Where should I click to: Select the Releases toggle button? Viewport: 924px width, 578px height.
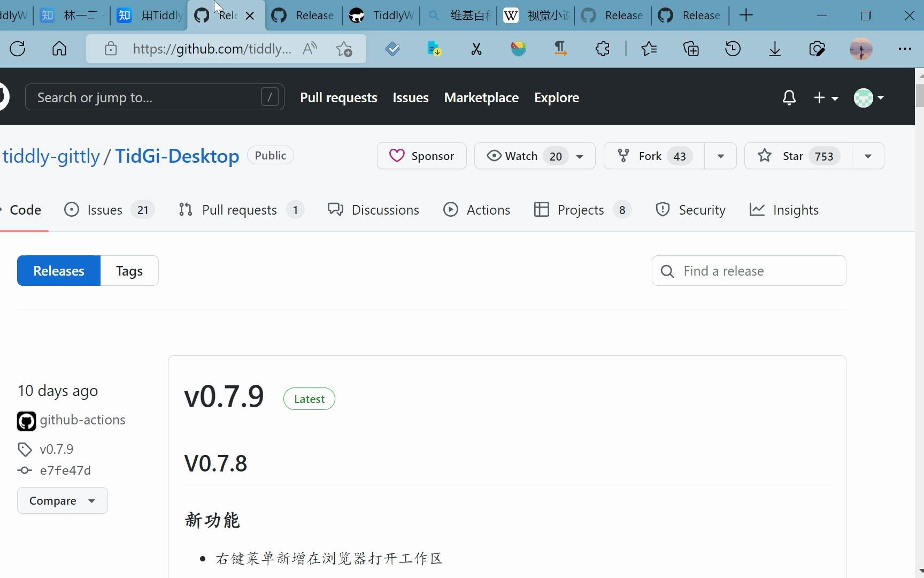[x=59, y=271]
